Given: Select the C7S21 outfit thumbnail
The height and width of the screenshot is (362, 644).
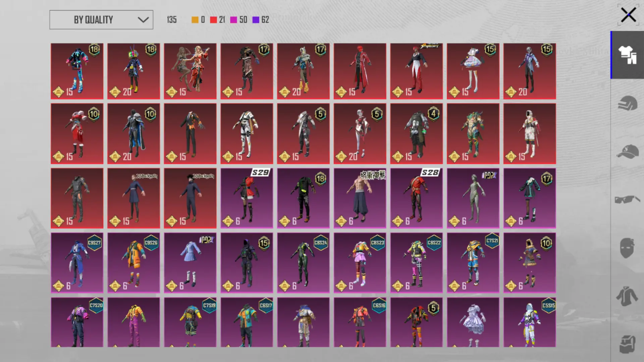Looking at the screenshot, I should (x=473, y=263).
